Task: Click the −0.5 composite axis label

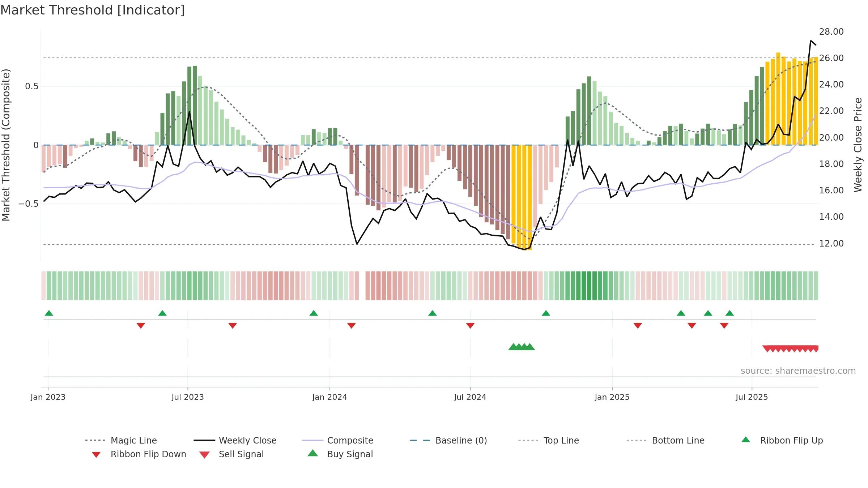Action: (x=29, y=204)
